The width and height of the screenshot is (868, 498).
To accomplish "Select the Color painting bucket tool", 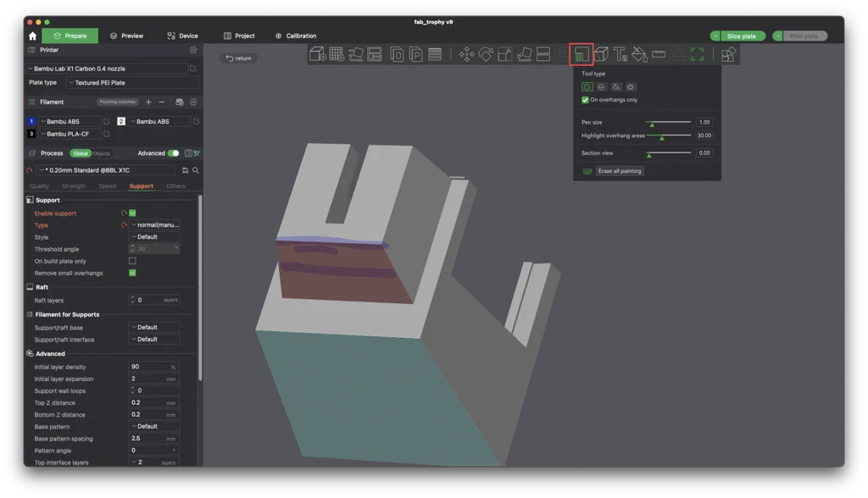I will [x=639, y=54].
